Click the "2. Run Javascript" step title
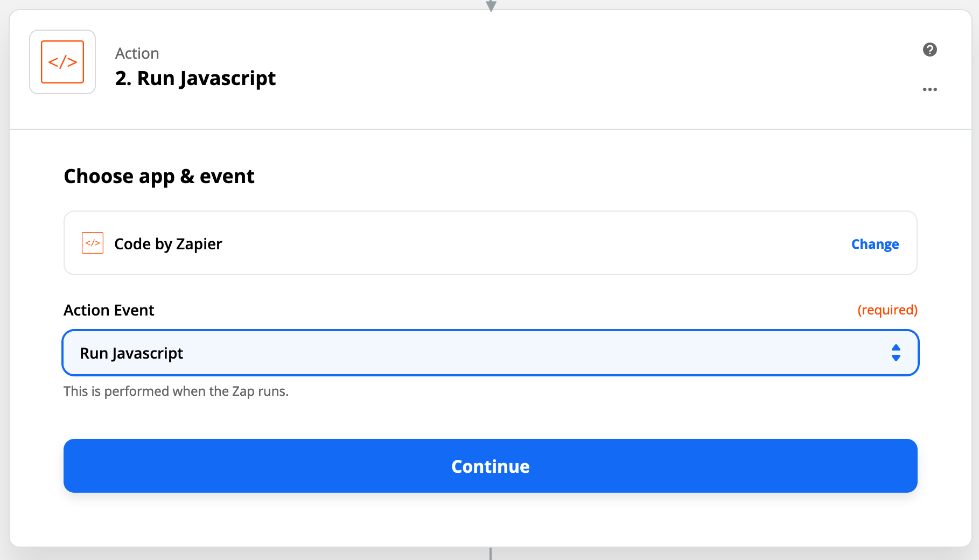 pyautogui.click(x=195, y=79)
